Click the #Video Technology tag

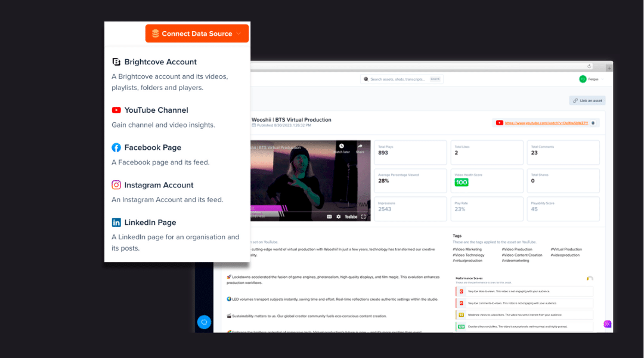[469, 255]
